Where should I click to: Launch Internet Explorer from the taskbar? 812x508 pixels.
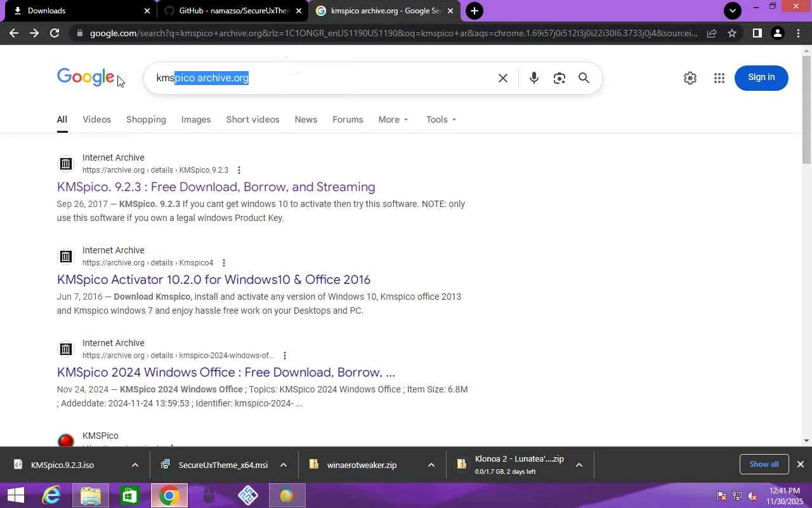click(x=51, y=495)
